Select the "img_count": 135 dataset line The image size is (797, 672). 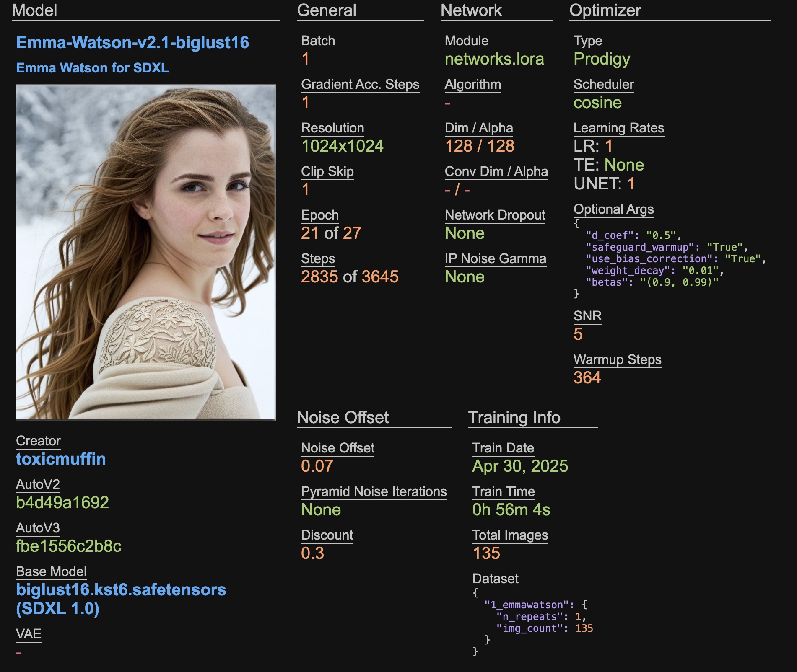click(x=545, y=628)
